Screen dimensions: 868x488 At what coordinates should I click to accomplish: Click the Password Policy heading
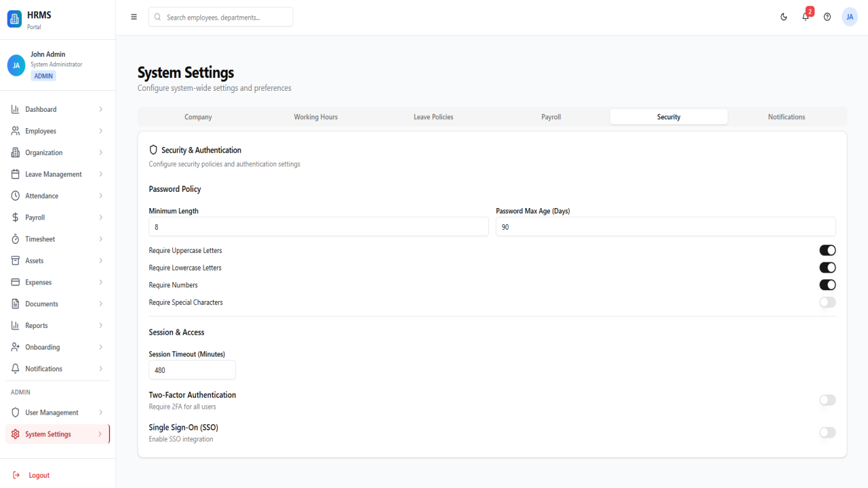[x=175, y=189]
